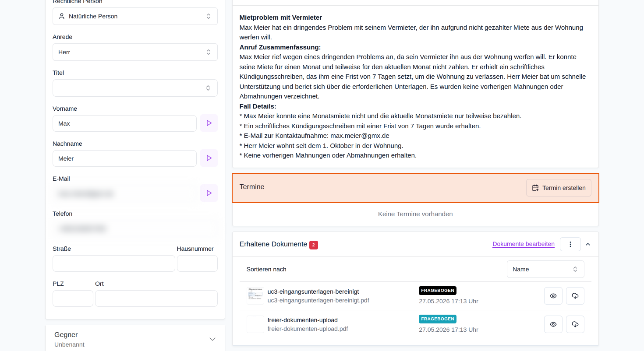Image resolution: width=644 pixels, height=351 pixels.
Task: Follow the Dokumente bearbeiten link
Action: pos(524,244)
